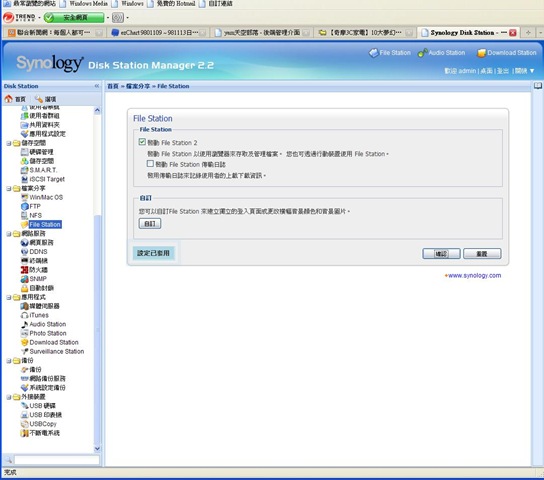544x480 pixels.
Task: Open Windows Media bookmark
Action: coord(84,3)
